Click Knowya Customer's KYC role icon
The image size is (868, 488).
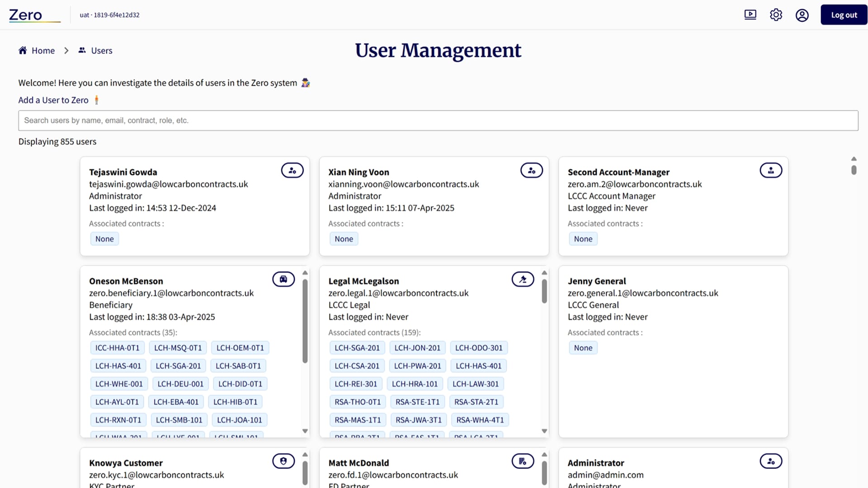[x=283, y=461]
